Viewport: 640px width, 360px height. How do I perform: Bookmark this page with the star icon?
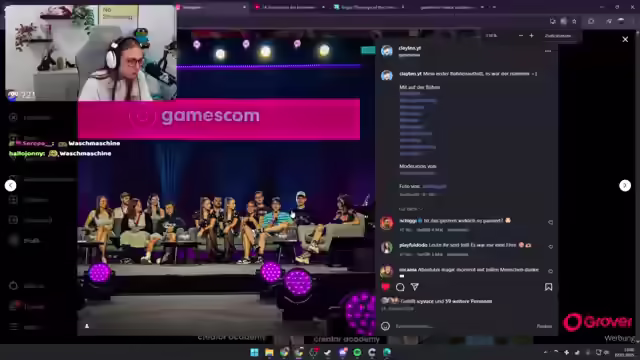point(574,21)
